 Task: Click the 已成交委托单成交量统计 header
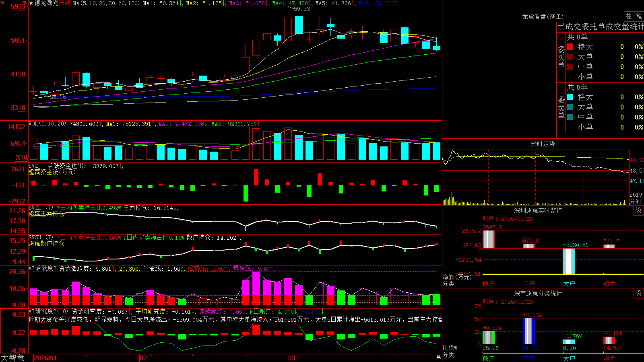click(x=601, y=27)
